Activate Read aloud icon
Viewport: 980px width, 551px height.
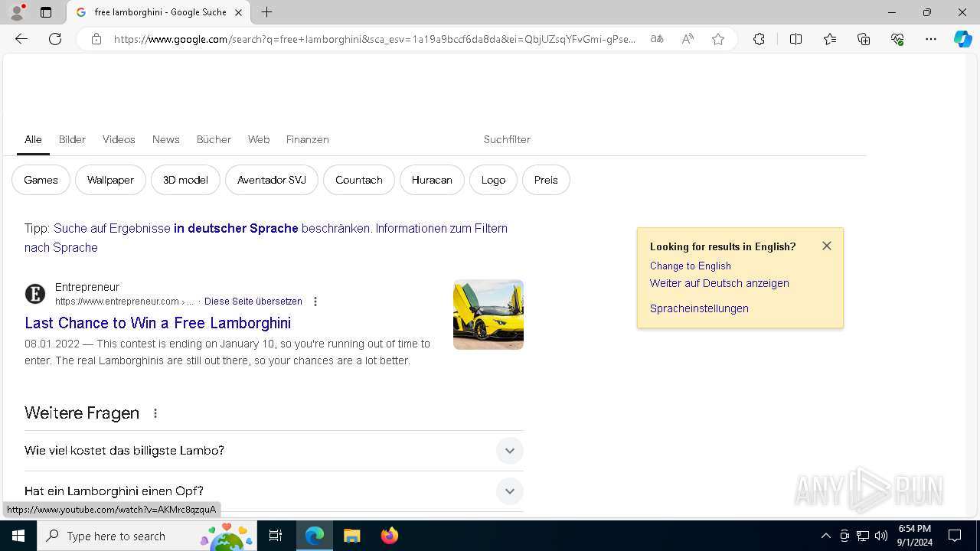tap(688, 39)
